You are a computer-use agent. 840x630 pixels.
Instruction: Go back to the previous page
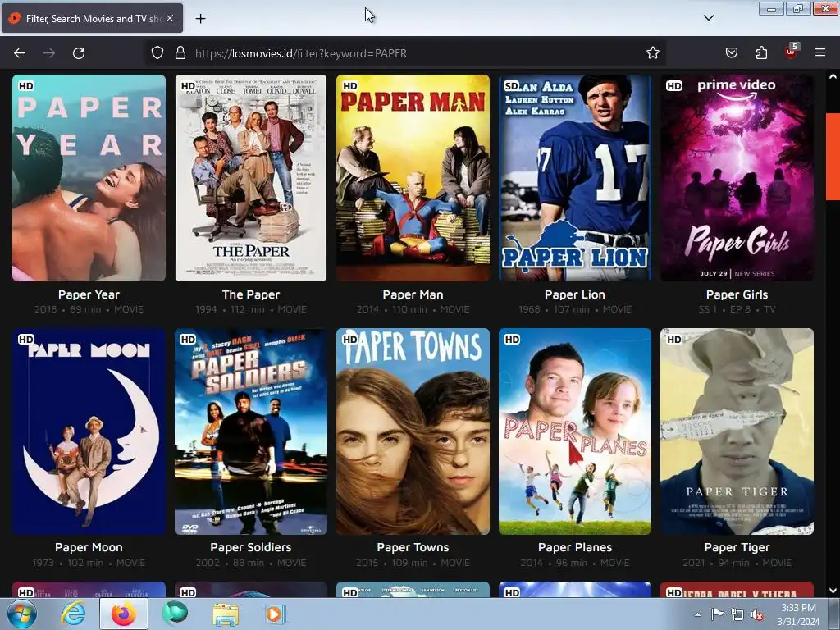(x=20, y=53)
